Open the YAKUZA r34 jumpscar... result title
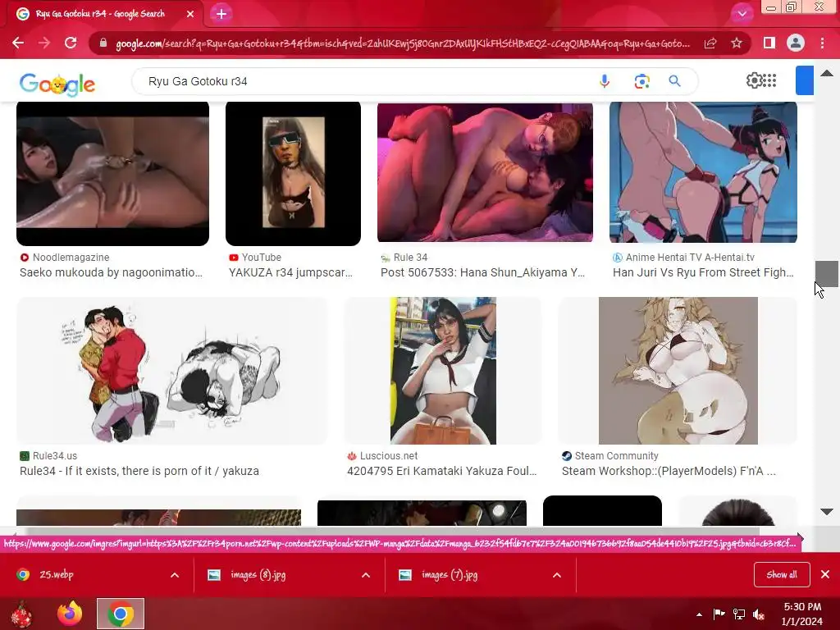840x630 pixels. (x=290, y=272)
